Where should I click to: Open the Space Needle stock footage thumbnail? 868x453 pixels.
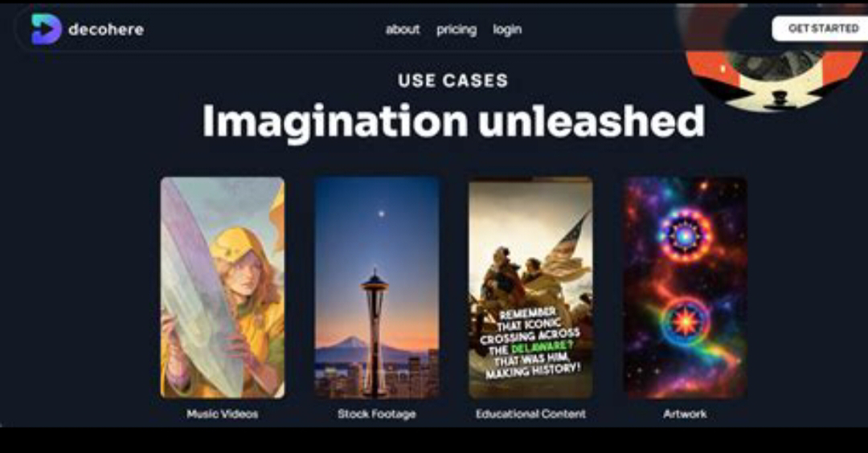pyautogui.click(x=376, y=288)
